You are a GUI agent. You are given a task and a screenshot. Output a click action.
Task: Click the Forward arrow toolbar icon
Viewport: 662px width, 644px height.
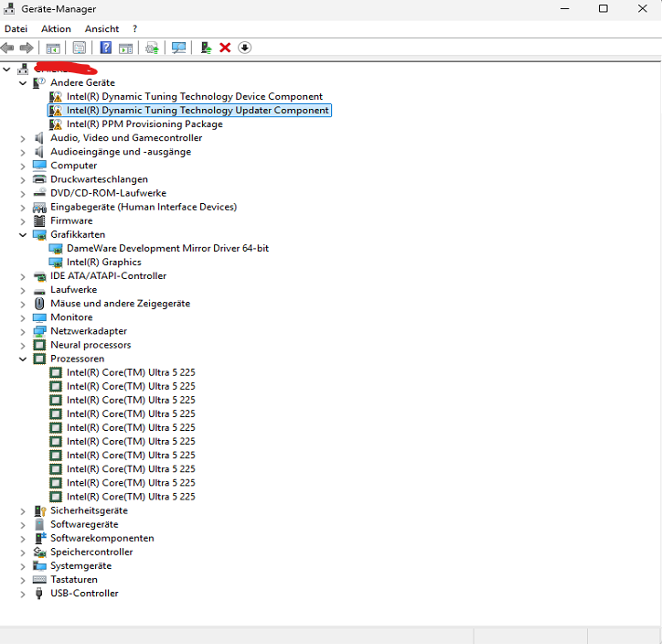(27, 48)
